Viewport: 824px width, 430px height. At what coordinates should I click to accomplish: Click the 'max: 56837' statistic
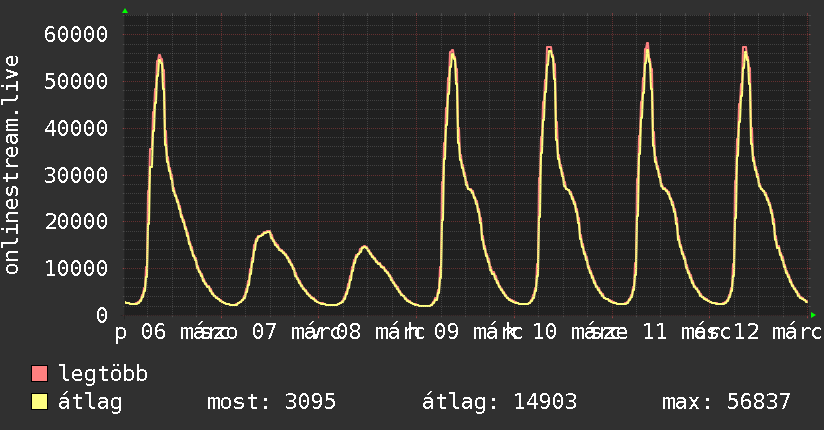(726, 402)
